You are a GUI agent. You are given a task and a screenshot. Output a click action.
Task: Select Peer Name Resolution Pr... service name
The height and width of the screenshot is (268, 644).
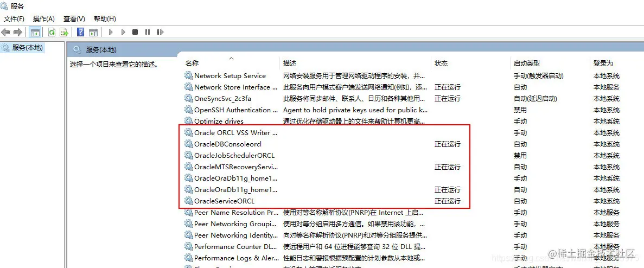(x=237, y=213)
